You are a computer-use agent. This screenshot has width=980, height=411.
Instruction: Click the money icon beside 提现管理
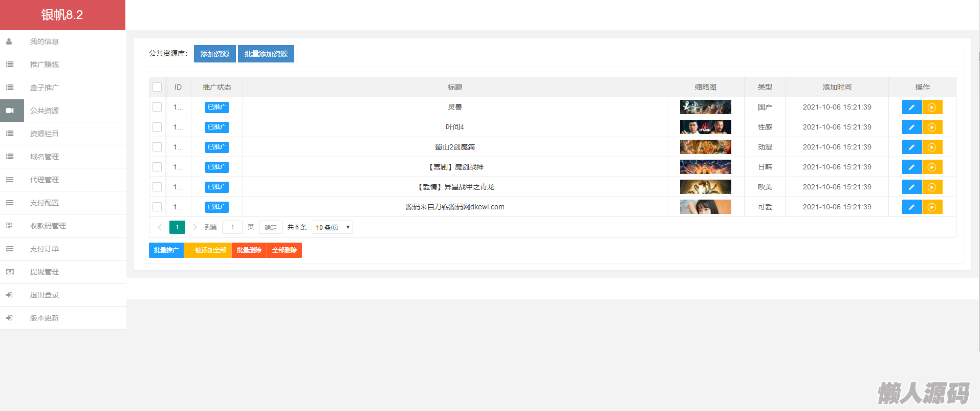tap(9, 272)
